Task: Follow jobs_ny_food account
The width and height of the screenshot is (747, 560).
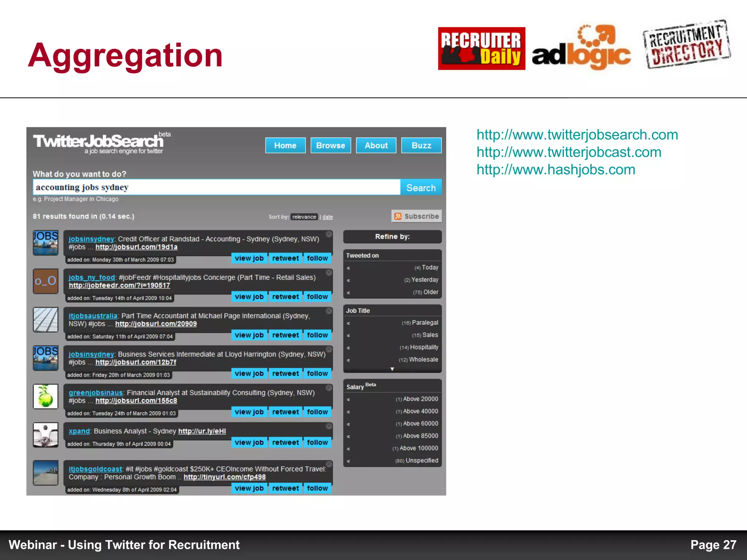Action: pyautogui.click(x=317, y=296)
